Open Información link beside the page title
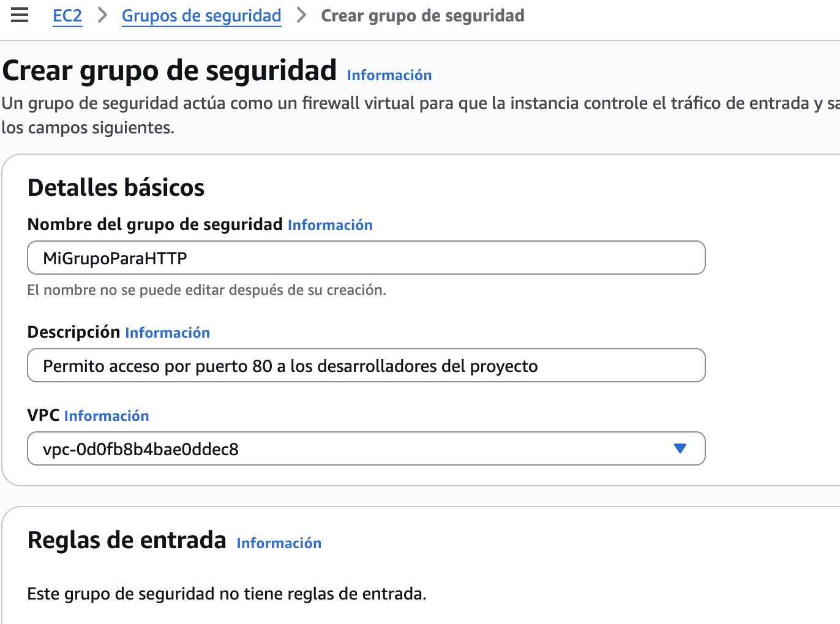Screen dimensions: 840x624 click(389, 75)
